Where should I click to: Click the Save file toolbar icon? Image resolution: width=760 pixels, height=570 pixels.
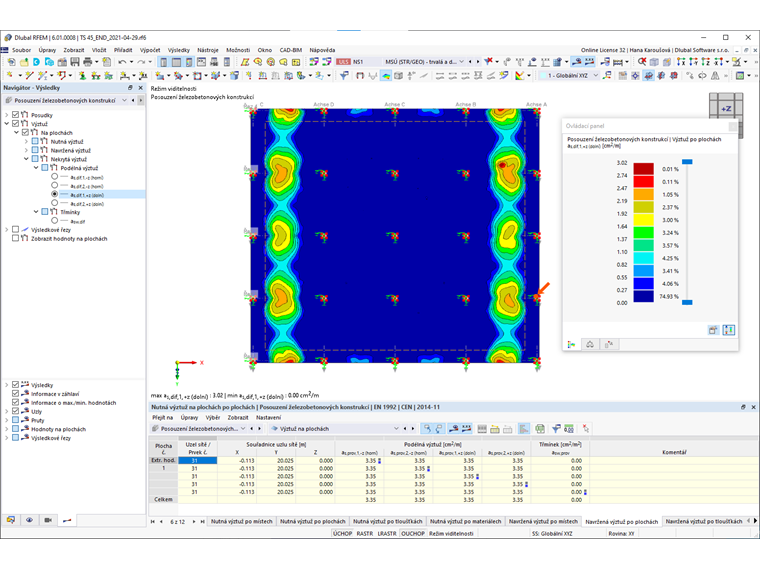(x=75, y=62)
